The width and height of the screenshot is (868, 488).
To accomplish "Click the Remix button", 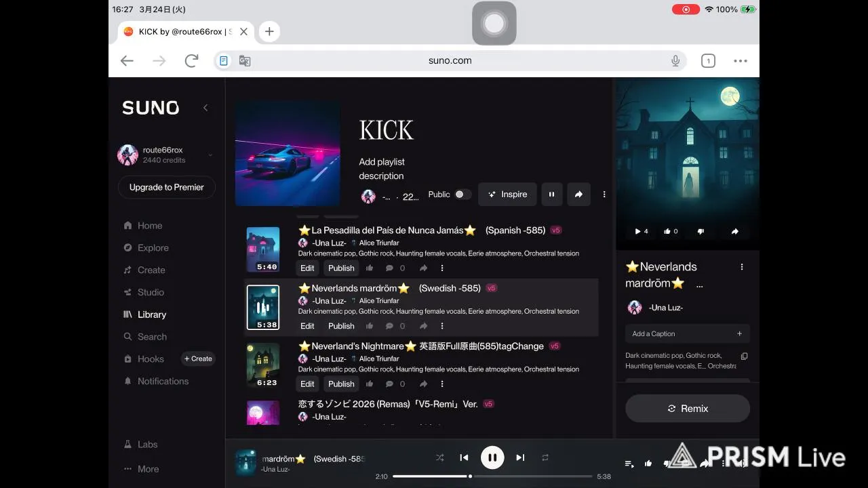I will tap(688, 409).
